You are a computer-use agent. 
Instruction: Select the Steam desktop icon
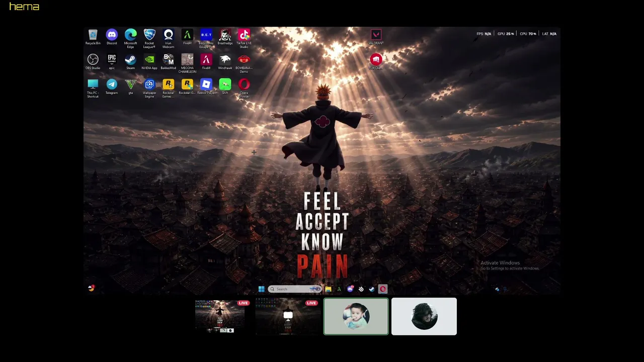pyautogui.click(x=130, y=62)
